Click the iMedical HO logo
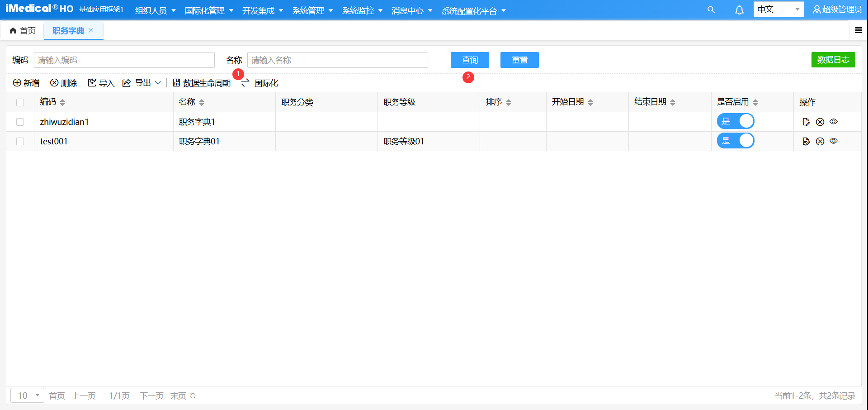868x410 pixels. (x=39, y=9)
